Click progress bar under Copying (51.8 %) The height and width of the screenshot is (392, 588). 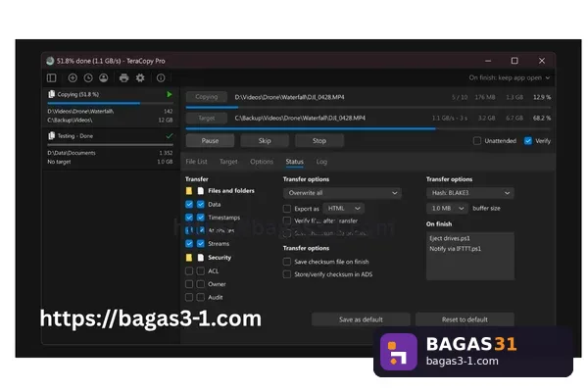coord(110,103)
